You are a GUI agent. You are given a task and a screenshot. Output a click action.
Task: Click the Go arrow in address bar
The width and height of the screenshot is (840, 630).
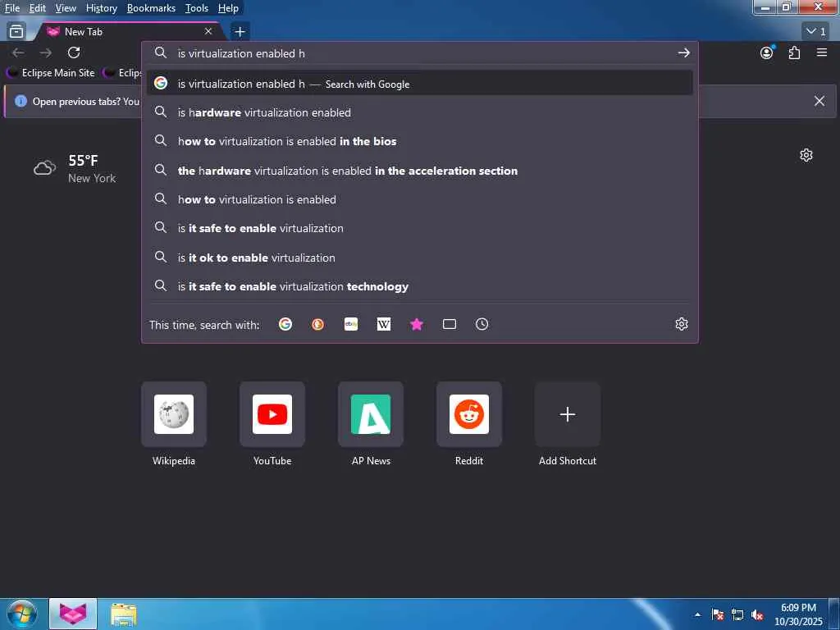(x=683, y=53)
